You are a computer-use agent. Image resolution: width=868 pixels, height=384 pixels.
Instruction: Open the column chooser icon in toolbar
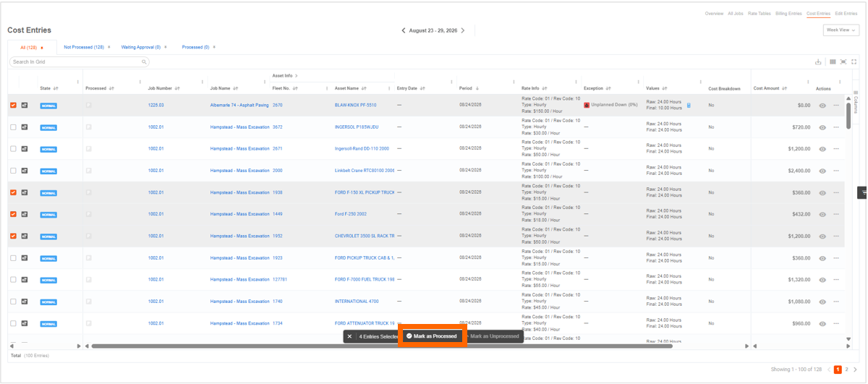pos(833,62)
